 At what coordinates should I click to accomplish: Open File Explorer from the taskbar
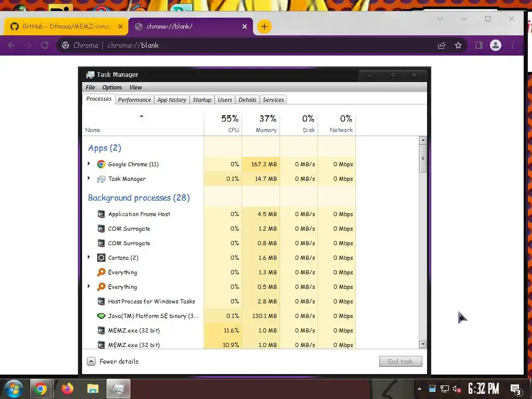pyautogui.click(x=92, y=389)
